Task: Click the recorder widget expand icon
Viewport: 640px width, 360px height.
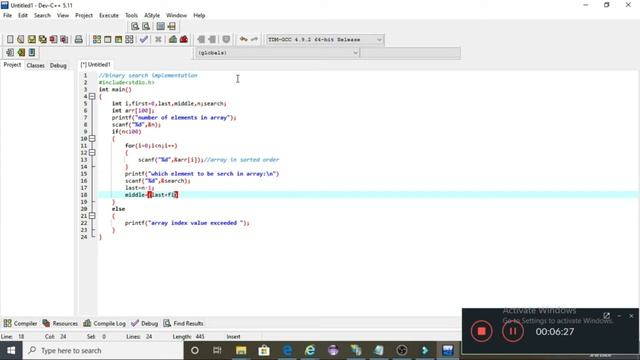Action: pos(607,316)
